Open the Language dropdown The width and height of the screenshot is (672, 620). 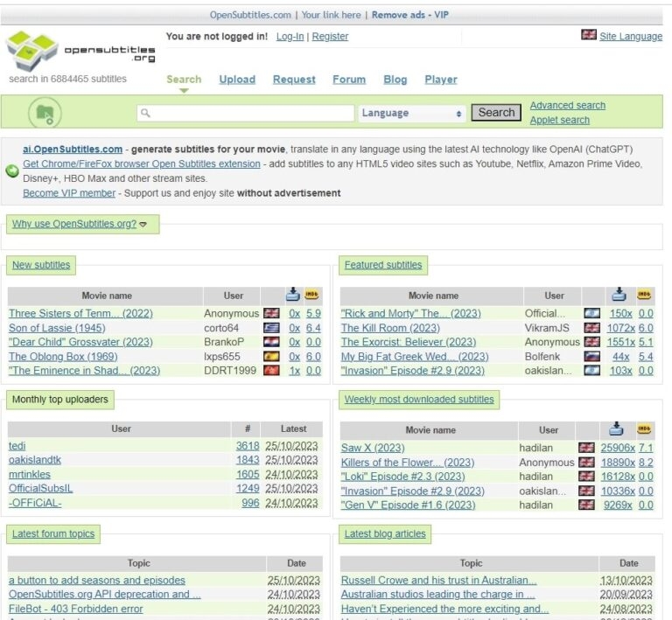click(x=412, y=113)
